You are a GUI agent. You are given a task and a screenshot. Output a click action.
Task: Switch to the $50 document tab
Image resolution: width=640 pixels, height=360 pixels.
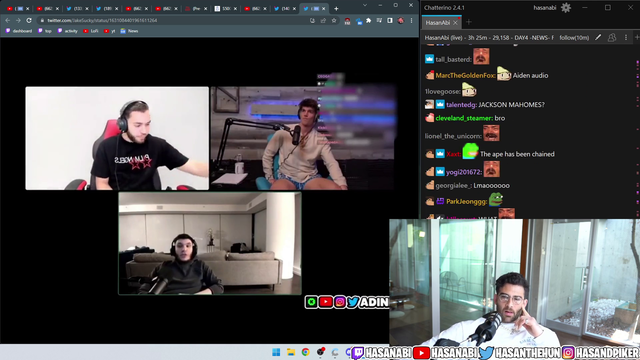[225, 9]
